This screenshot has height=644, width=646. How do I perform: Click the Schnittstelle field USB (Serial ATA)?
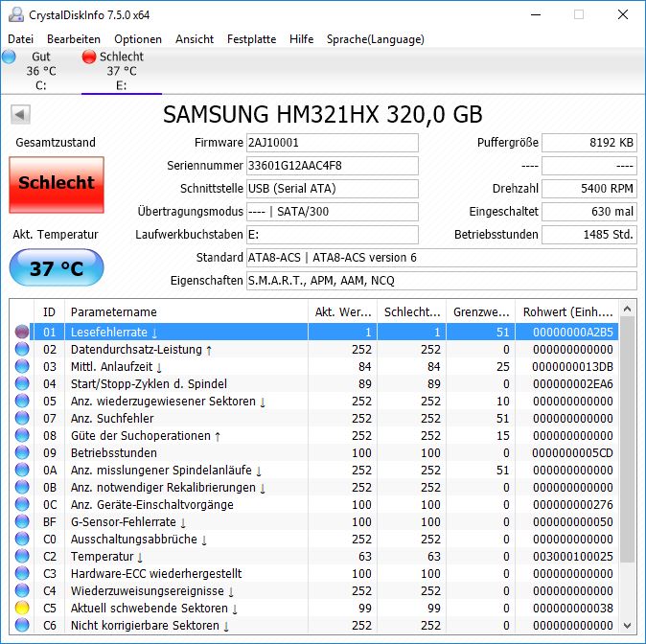[332, 189]
